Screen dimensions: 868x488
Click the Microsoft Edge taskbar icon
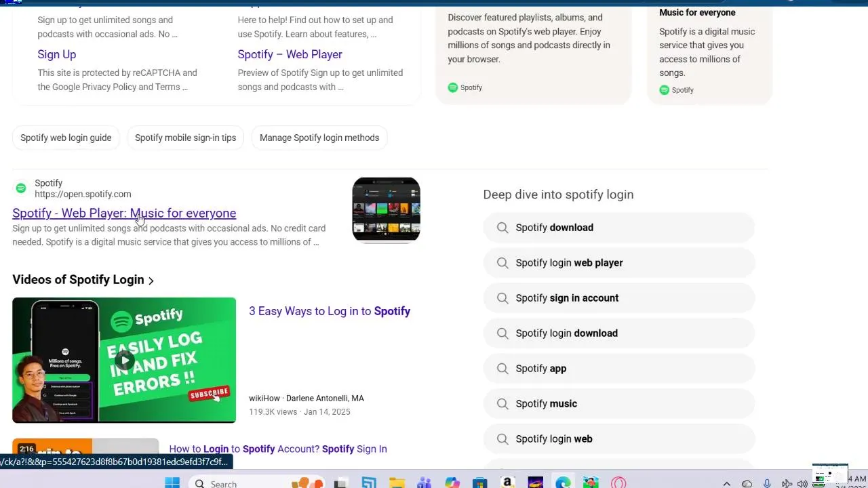coord(563,483)
